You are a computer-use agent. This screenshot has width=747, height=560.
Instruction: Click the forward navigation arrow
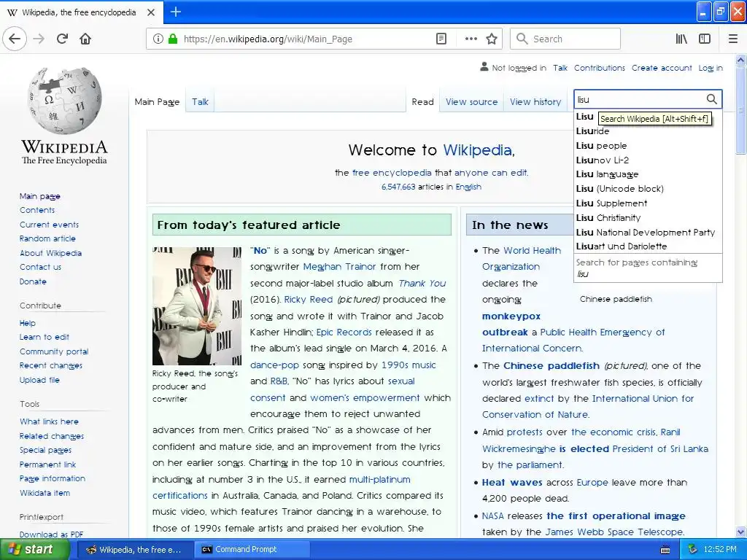[39, 39]
